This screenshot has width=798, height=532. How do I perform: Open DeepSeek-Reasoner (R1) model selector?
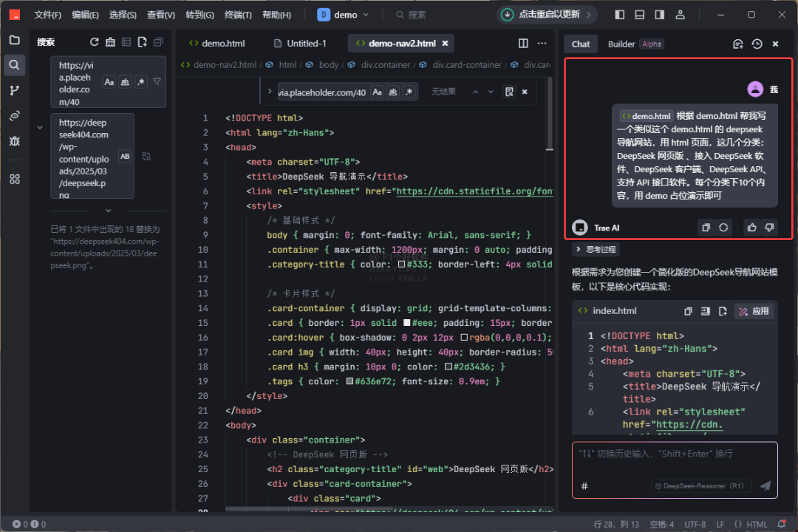click(702, 486)
